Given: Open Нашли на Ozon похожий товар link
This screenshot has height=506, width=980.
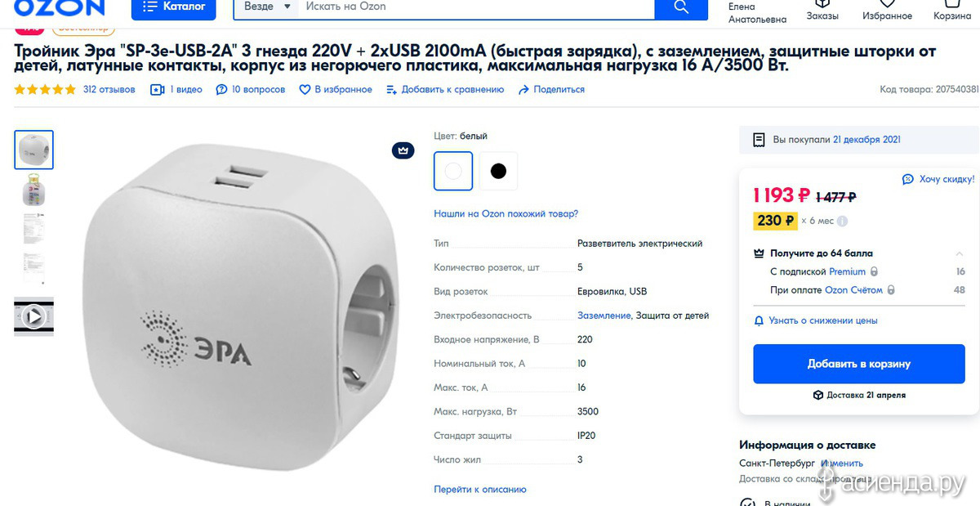Looking at the screenshot, I should (506, 213).
